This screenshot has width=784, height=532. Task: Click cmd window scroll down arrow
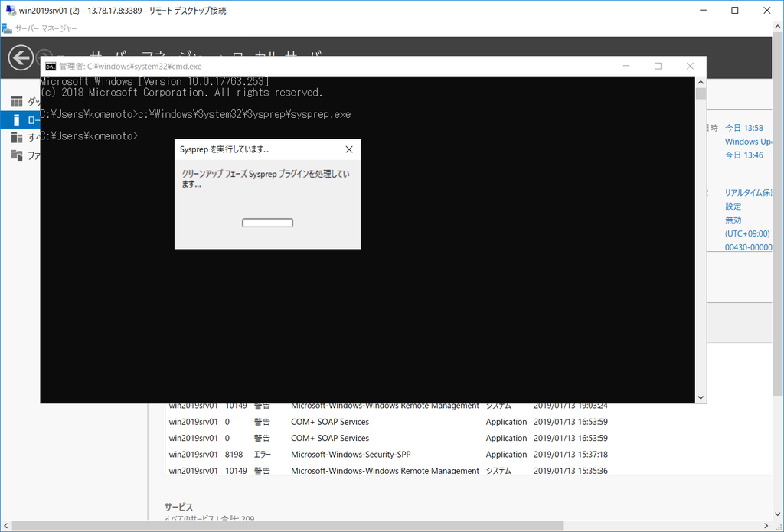point(701,397)
